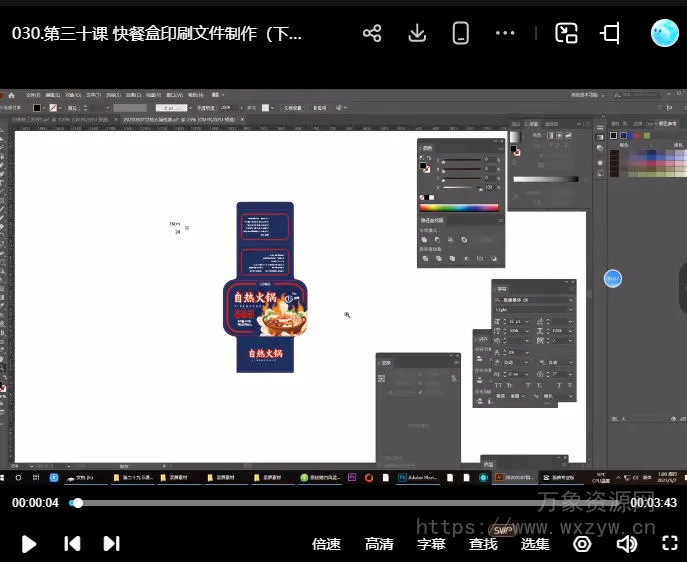687x562 pixels.
Task: Open the 倍速 playback speed menu
Action: click(x=326, y=544)
